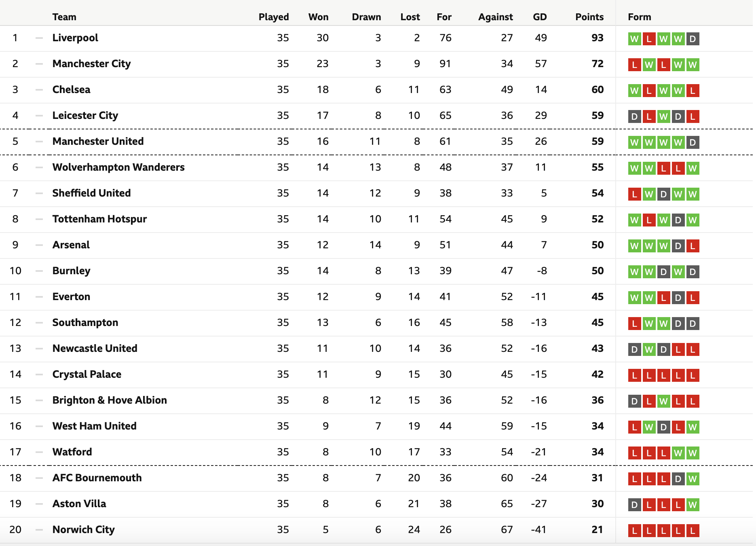Click the Form column header
Screen dimensions: 756x546
pos(640,17)
